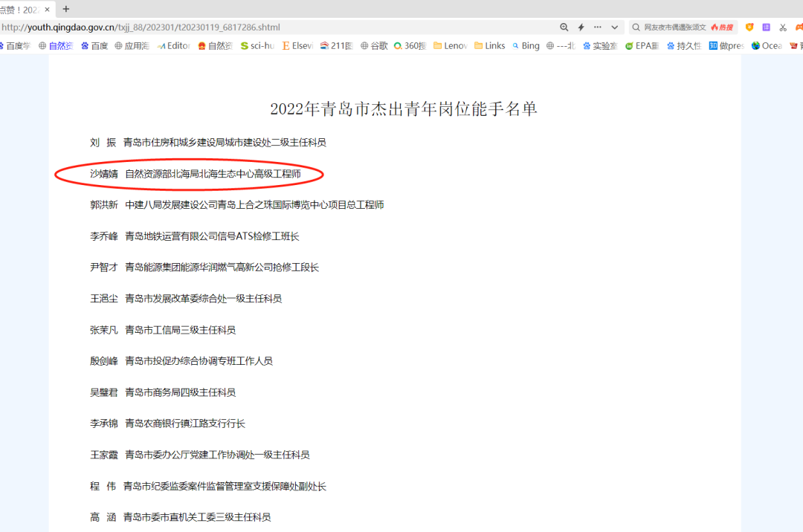The height and width of the screenshot is (532, 803).
Task: Click the circled 沙婧婧 name entry
Action: [103, 174]
